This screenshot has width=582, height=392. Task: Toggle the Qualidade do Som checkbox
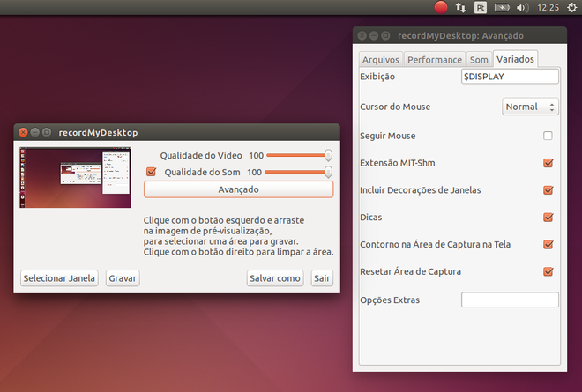(151, 172)
